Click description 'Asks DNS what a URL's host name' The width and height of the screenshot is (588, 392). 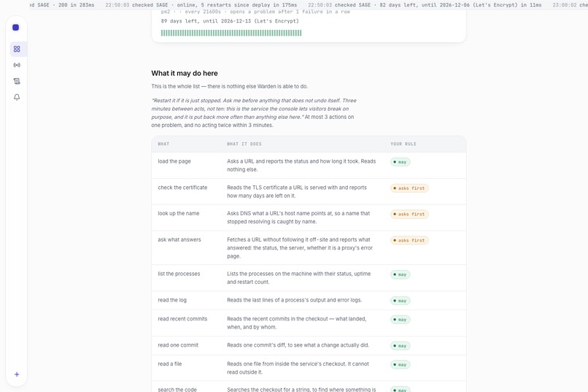(298, 218)
